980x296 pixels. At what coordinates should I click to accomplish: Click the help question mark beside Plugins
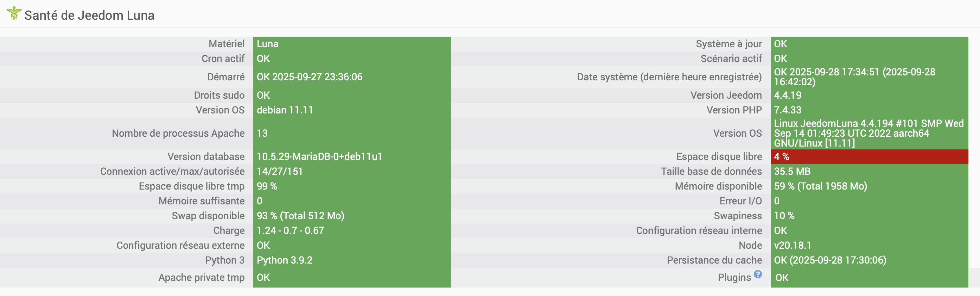click(x=758, y=274)
